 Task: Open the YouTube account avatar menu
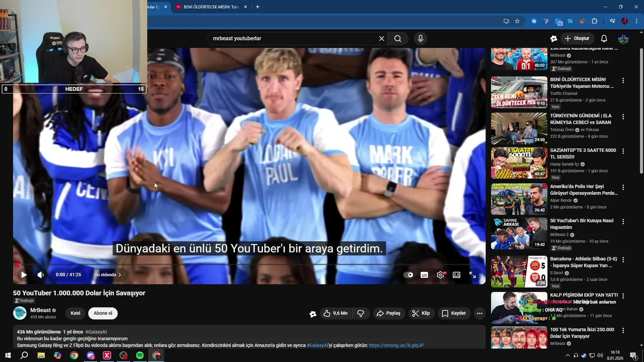click(x=623, y=38)
